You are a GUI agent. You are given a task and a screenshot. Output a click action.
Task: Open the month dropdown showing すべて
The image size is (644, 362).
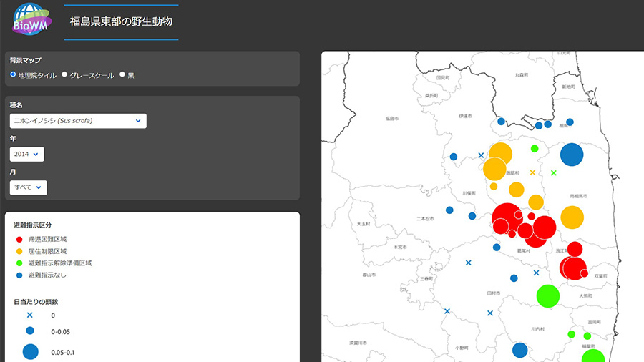click(29, 187)
